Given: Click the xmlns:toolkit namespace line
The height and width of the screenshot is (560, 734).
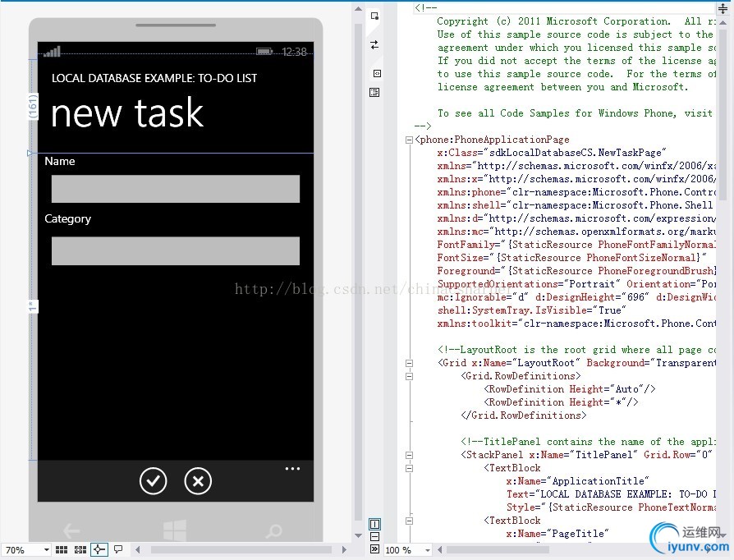Looking at the screenshot, I should pos(576,324).
